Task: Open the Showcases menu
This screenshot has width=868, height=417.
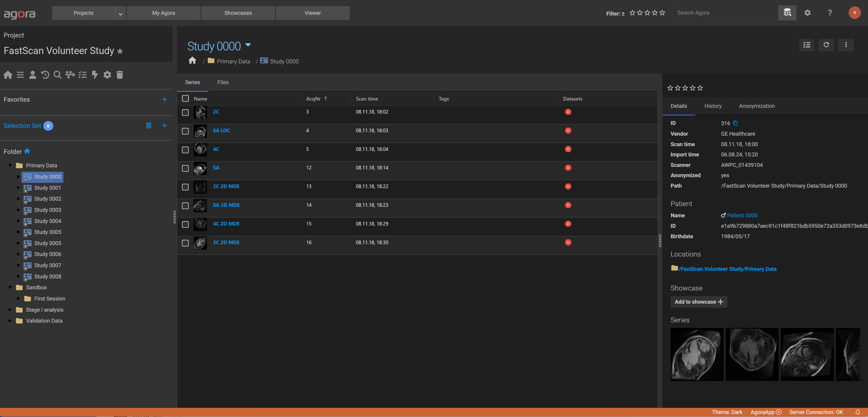Action: point(238,13)
